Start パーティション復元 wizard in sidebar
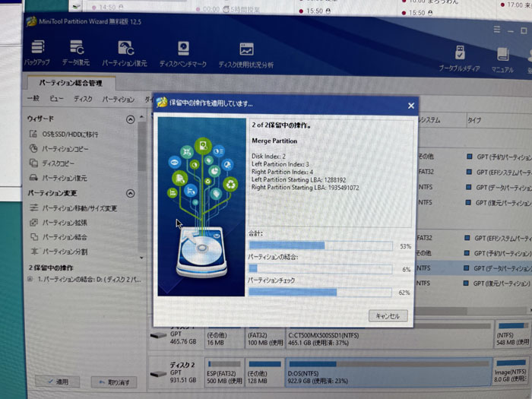Screen dimensions: 532x399 [x=59, y=178]
